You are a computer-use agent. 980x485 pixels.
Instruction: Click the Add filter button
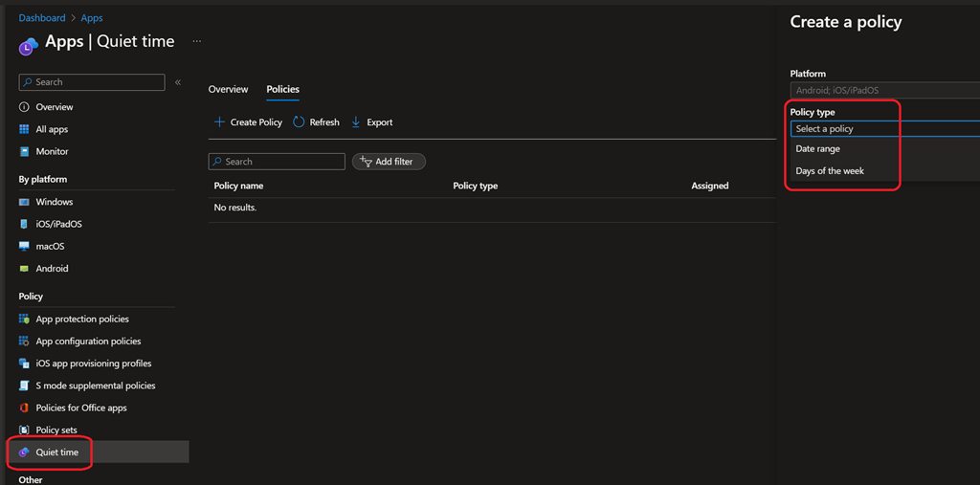point(389,162)
